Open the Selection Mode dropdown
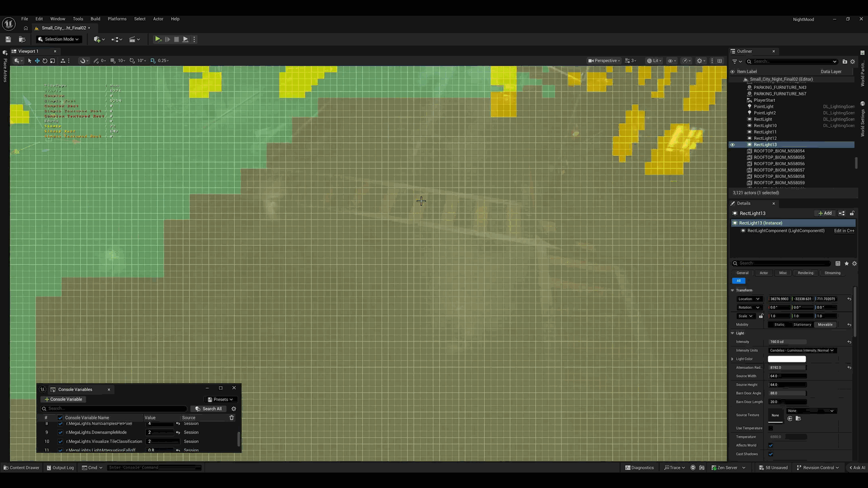 tap(59, 39)
